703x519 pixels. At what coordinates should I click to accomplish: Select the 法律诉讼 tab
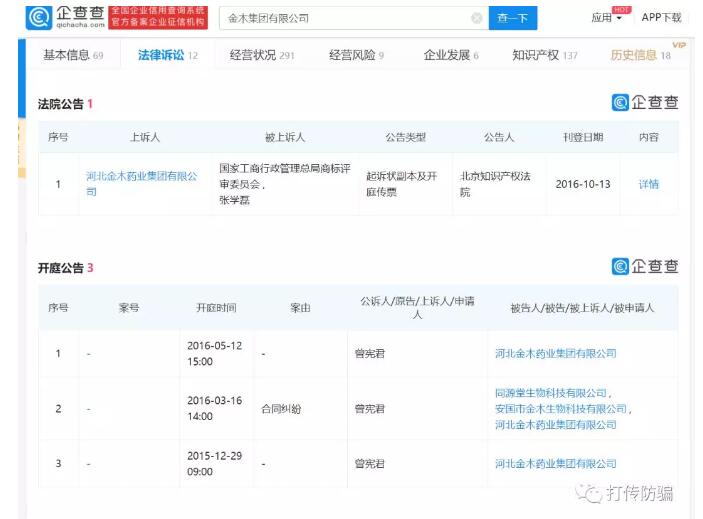[168, 55]
